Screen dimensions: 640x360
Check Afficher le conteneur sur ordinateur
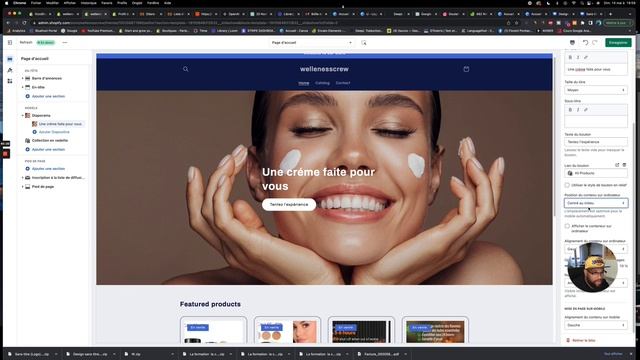pyautogui.click(x=567, y=226)
